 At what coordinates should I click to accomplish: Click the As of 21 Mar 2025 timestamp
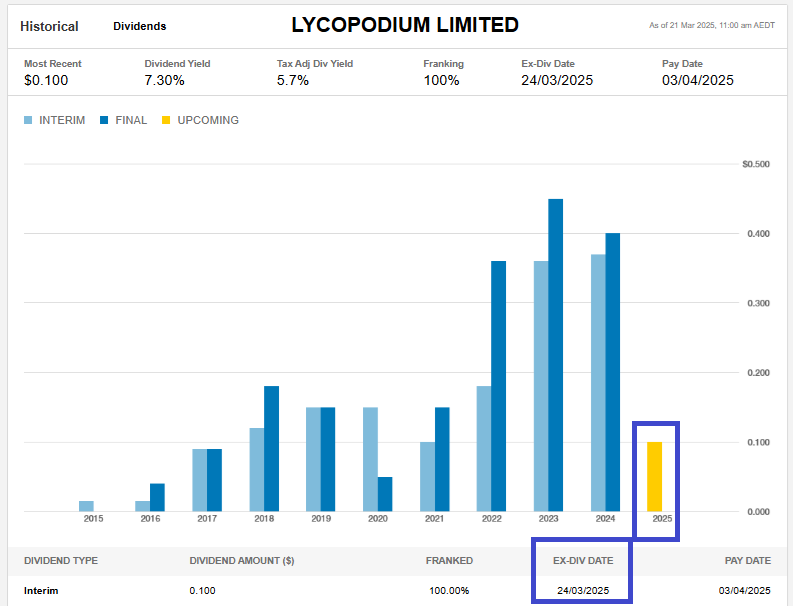click(x=712, y=25)
